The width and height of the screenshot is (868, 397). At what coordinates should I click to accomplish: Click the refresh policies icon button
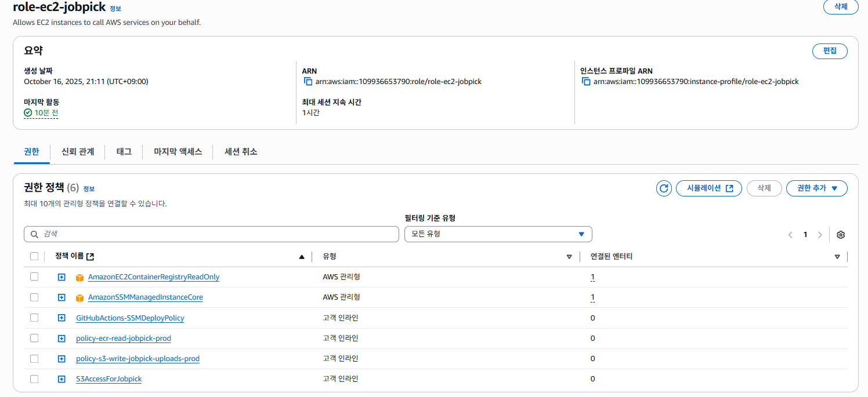(x=664, y=188)
